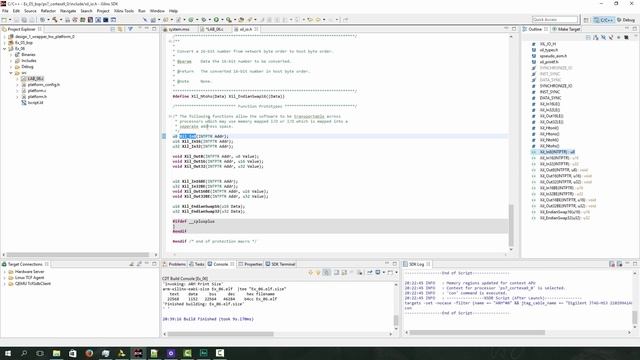Viewport: 640px width, 360px height.
Task: Maximize the editor area
Action: (x=514, y=29)
